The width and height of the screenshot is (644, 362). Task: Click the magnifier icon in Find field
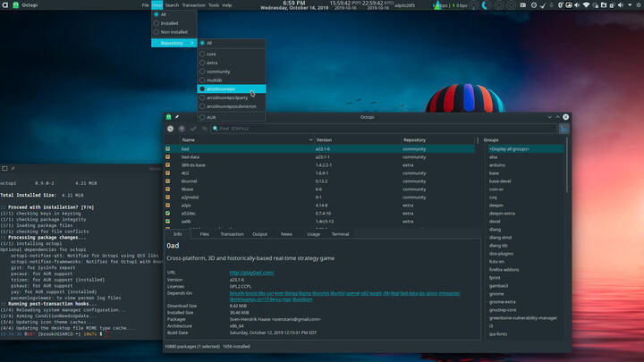(216, 129)
